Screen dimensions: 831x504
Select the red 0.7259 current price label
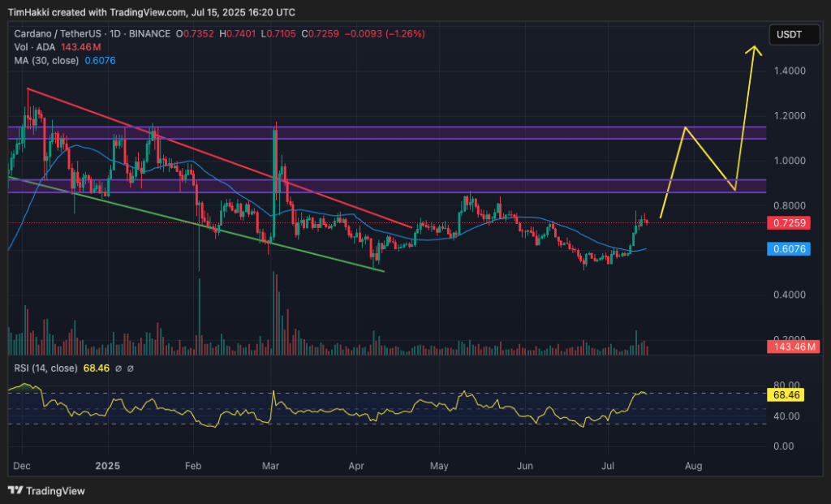[x=785, y=222]
